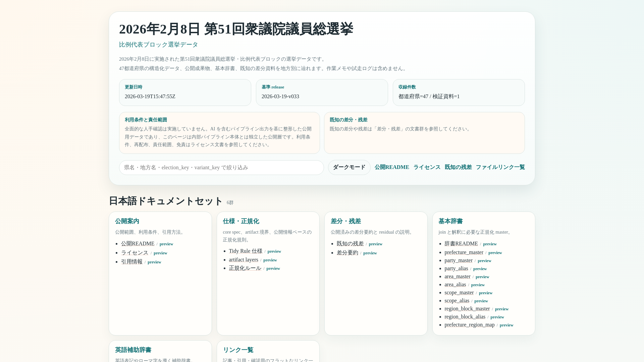Open artifact layers document
The height and width of the screenshot is (362, 644).
(x=244, y=260)
